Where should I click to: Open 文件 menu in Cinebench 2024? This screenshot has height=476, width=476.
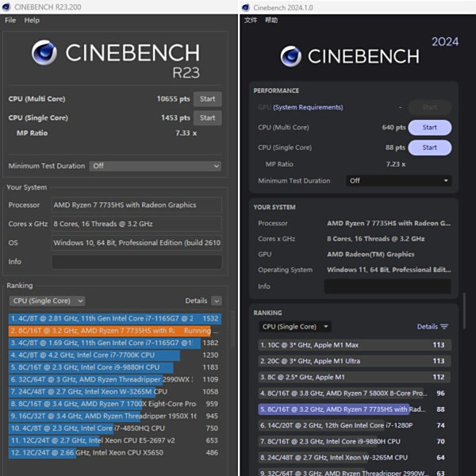[251, 20]
